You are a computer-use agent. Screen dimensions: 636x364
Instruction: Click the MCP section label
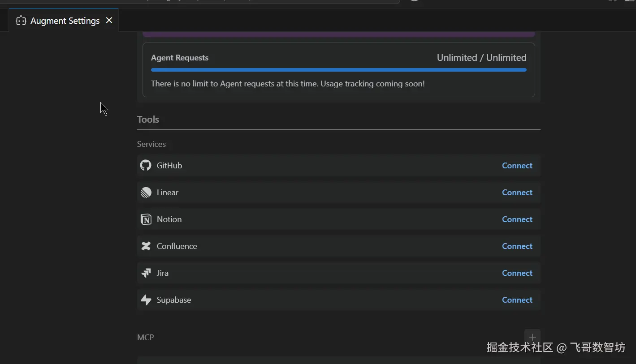pyautogui.click(x=145, y=338)
